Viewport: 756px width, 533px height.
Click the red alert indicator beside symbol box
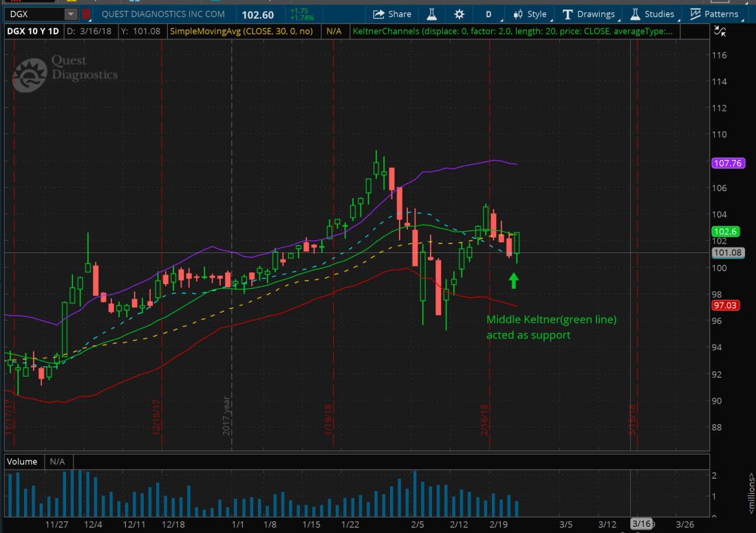85,14
